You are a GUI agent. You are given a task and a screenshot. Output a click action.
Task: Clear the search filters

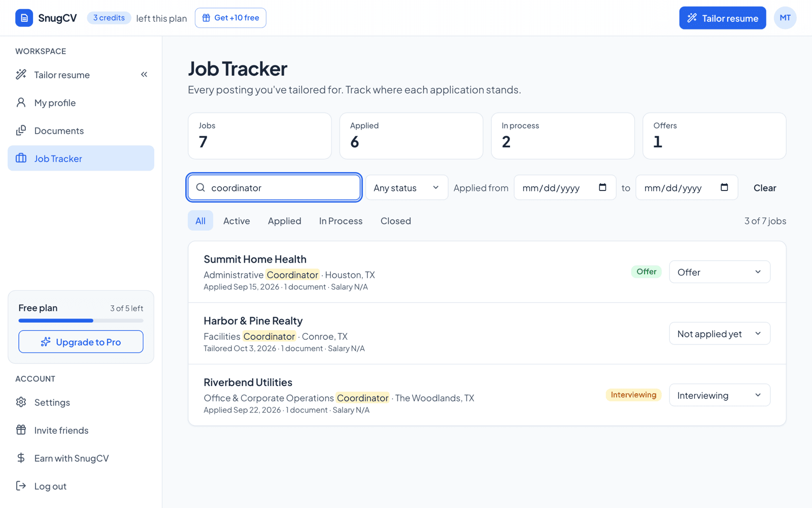tap(765, 187)
